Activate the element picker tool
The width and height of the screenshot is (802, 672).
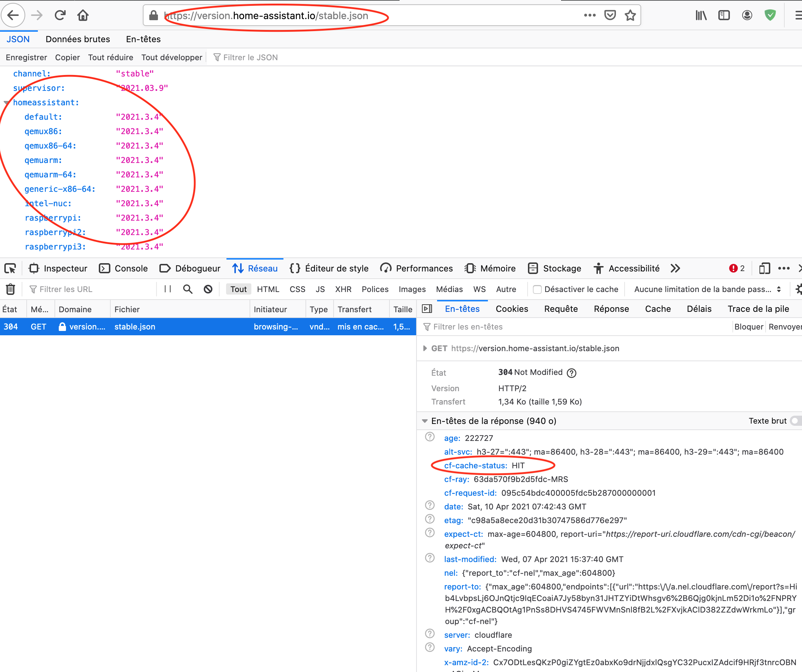[x=10, y=269]
